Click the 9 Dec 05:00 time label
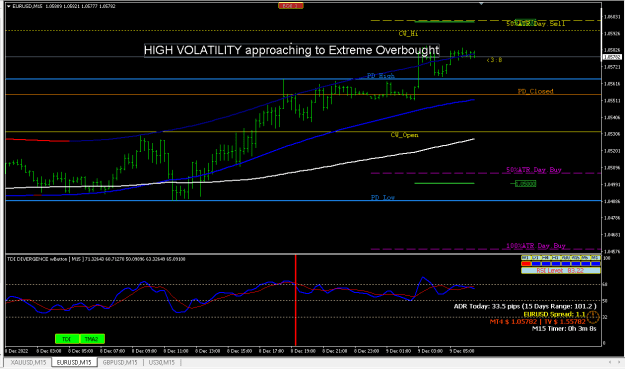The width and height of the screenshot is (625, 369). coord(462,351)
